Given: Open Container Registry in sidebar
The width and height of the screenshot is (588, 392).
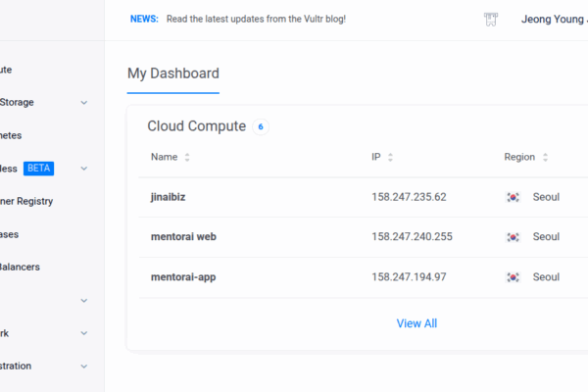Looking at the screenshot, I should (26, 202).
